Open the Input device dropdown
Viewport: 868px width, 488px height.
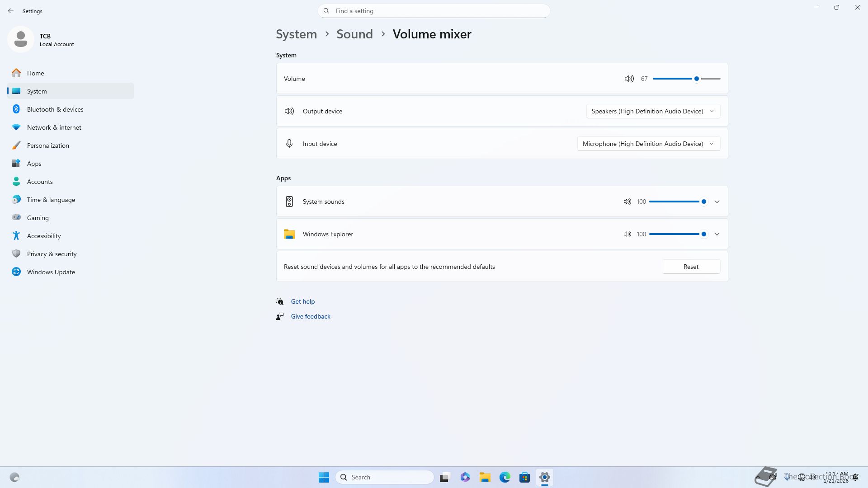coord(648,144)
